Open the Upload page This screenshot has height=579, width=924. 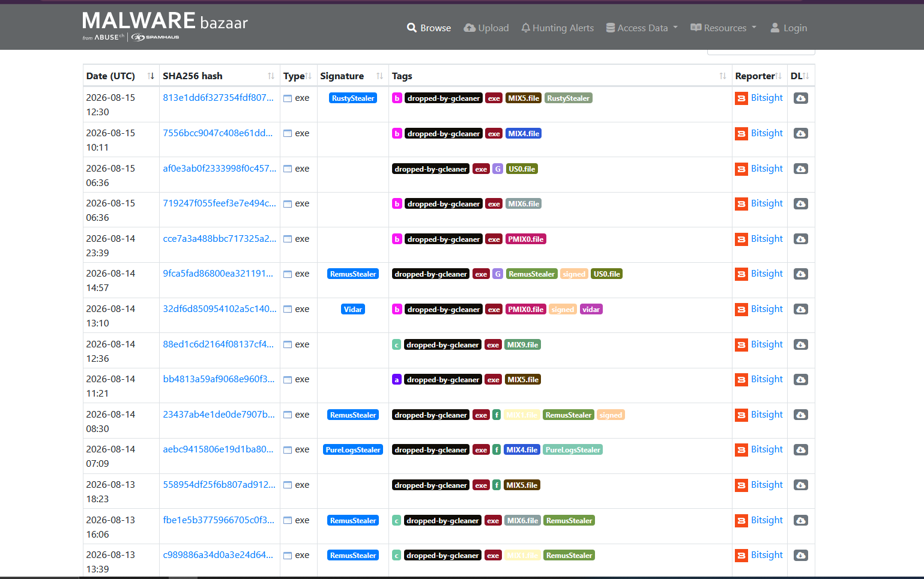click(486, 28)
